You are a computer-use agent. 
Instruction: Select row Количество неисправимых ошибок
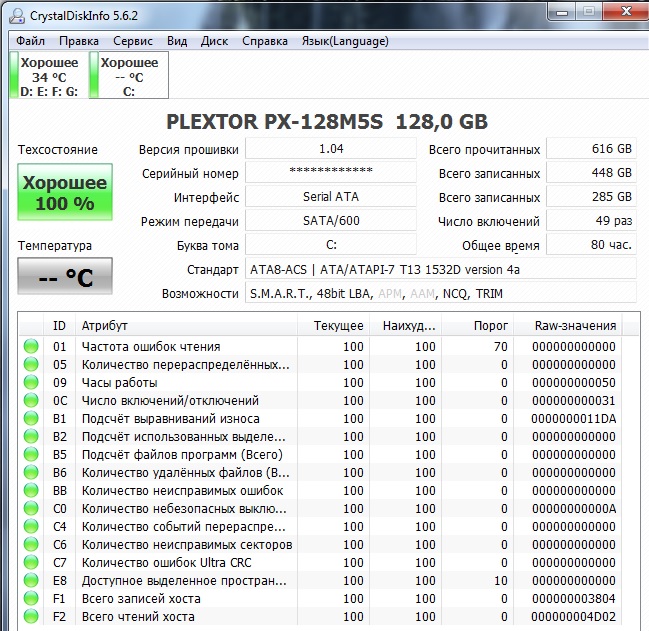(x=320, y=490)
